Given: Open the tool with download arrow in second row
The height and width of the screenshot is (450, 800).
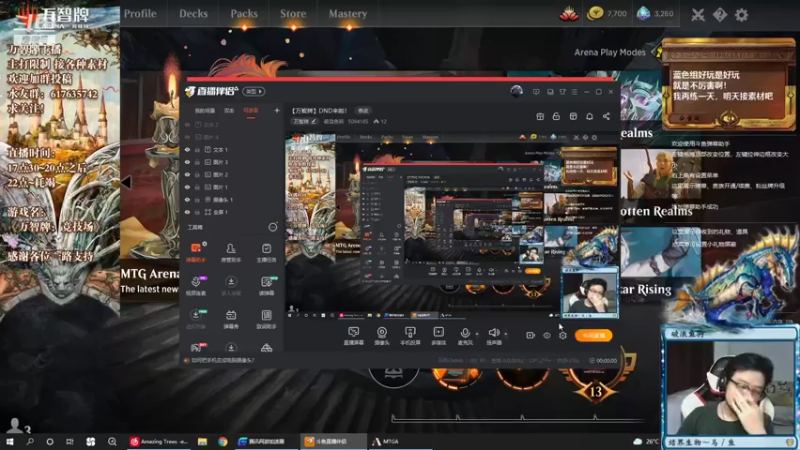Looking at the screenshot, I should (x=231, y=286).
